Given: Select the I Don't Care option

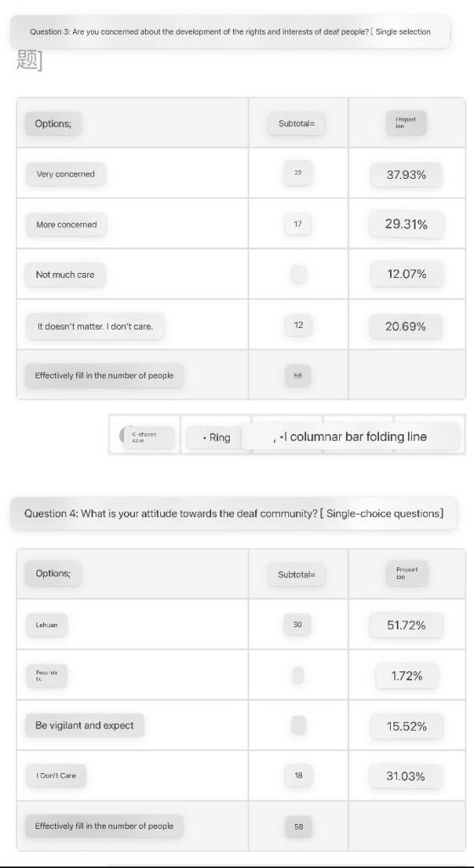Looking at the screenshot, I should tap(56, 776).
